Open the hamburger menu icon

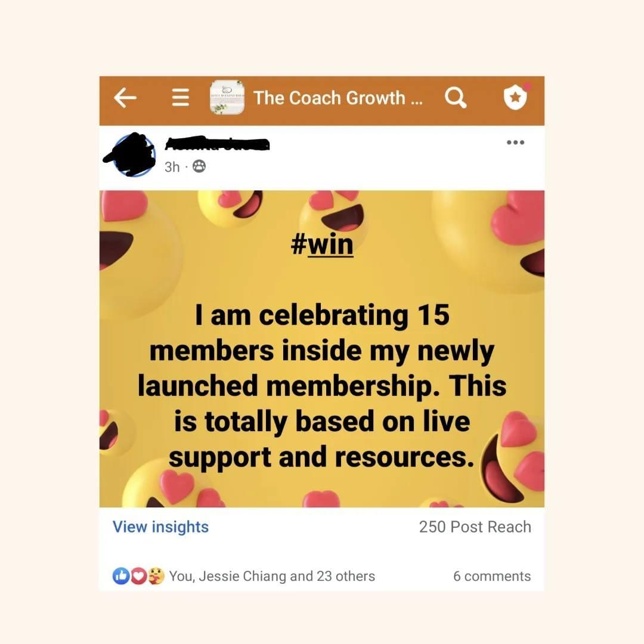[180, 98]
